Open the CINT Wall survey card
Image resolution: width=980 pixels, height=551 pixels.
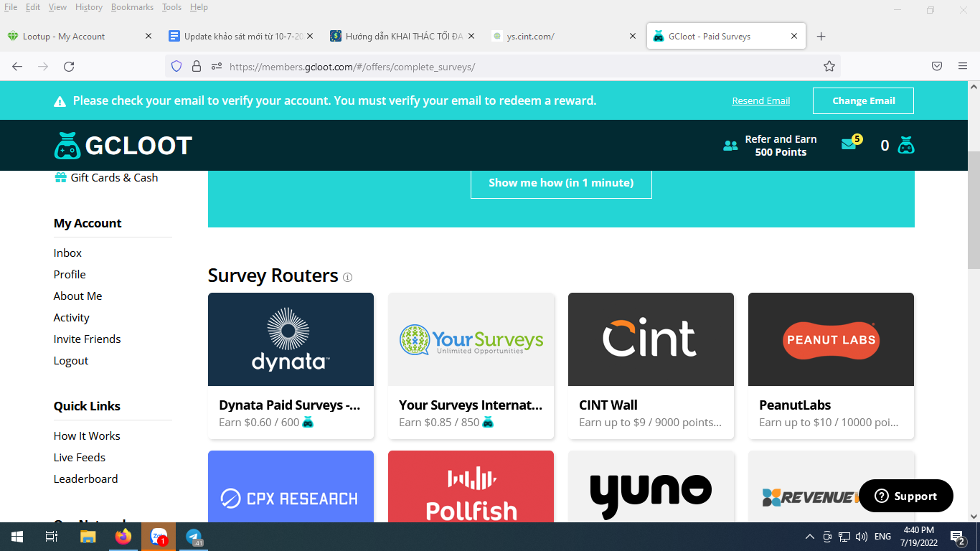point(651,366)
